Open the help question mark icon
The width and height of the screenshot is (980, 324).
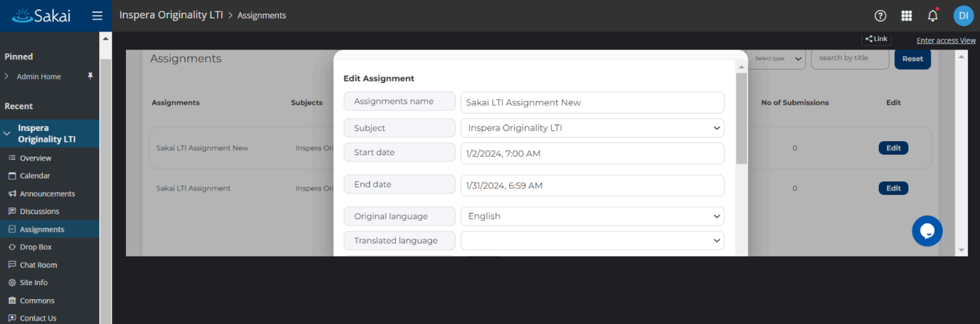click(880, 15)
